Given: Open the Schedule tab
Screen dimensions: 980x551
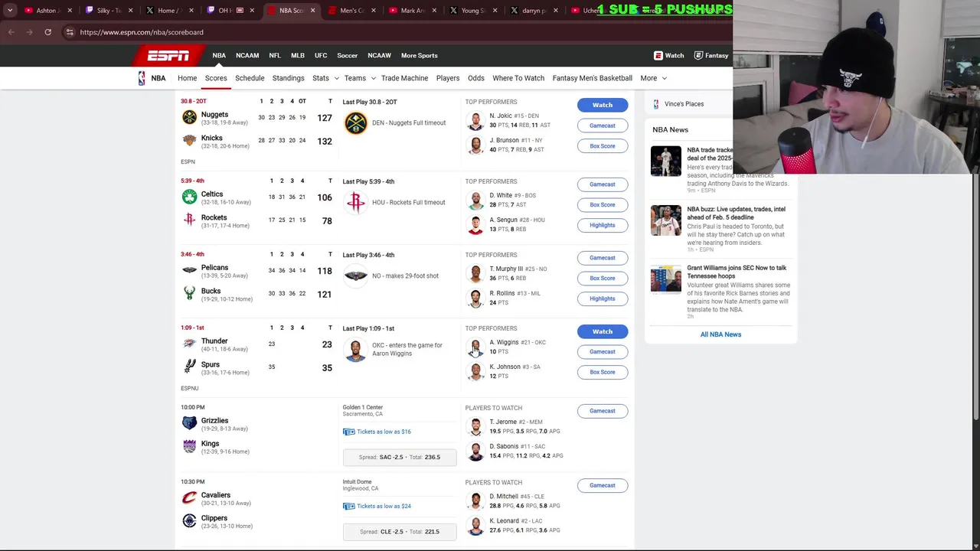Looking at the screenshot, I should click(250, 78).
